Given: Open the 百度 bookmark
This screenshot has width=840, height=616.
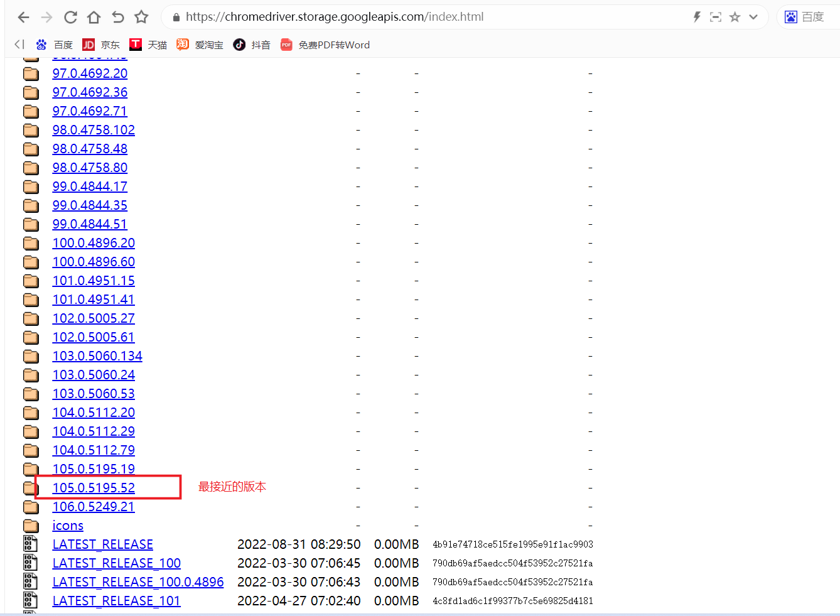Looking at the screenshot, I should click(54, 45).
